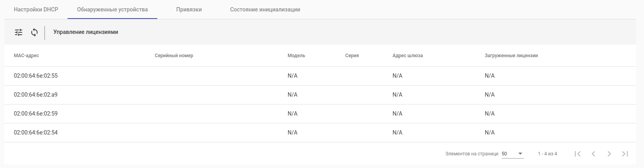Click the refresh devices icon

[x=34, y=32]
